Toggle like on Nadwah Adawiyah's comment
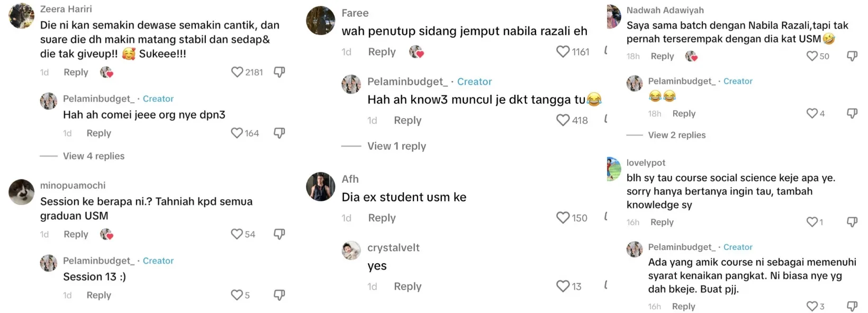Screen dimensions: 868x313 [812, 56]
